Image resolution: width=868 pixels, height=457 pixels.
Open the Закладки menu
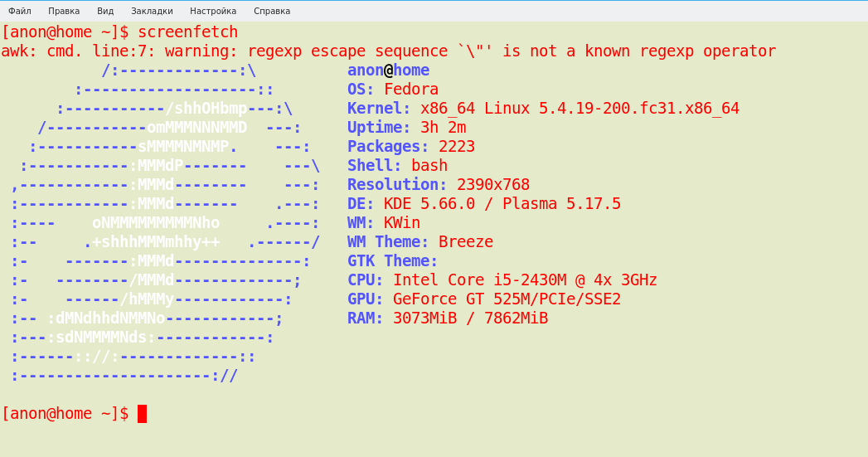[152, 11]
